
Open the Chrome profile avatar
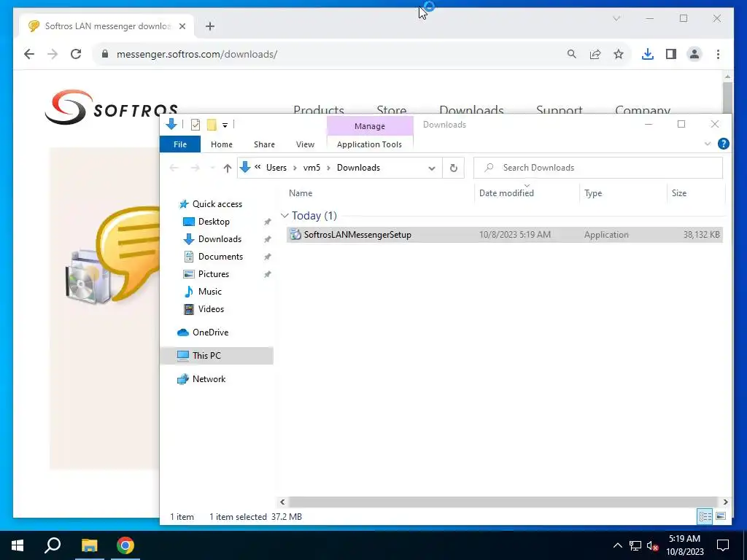[694, 54]
